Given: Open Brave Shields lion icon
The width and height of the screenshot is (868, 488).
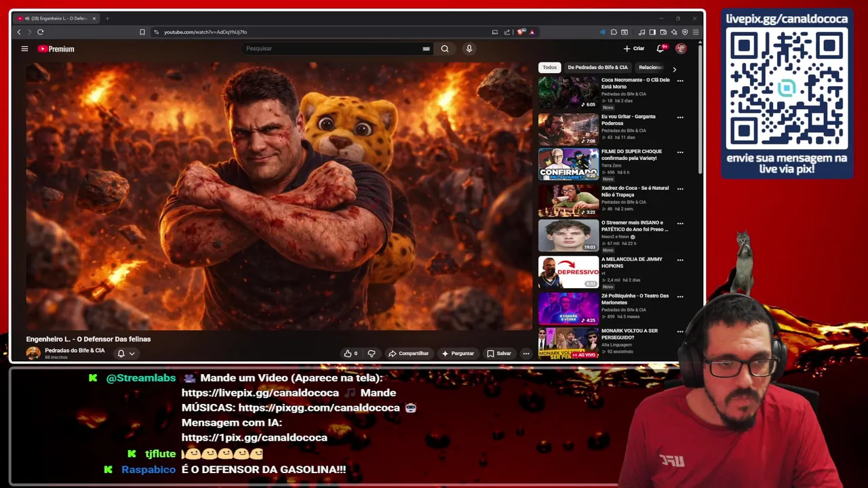Looking at the screenshot, I should click(x=521, y=32).
